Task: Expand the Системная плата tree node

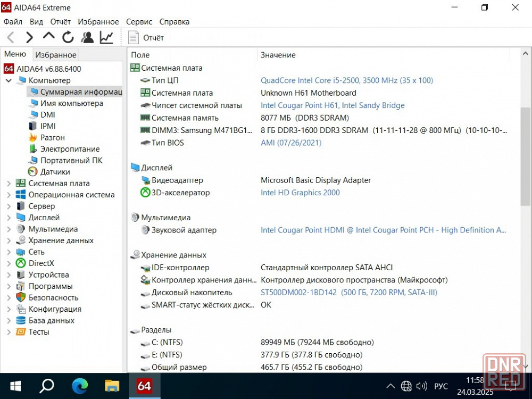Action: click(x=9, y=184)
